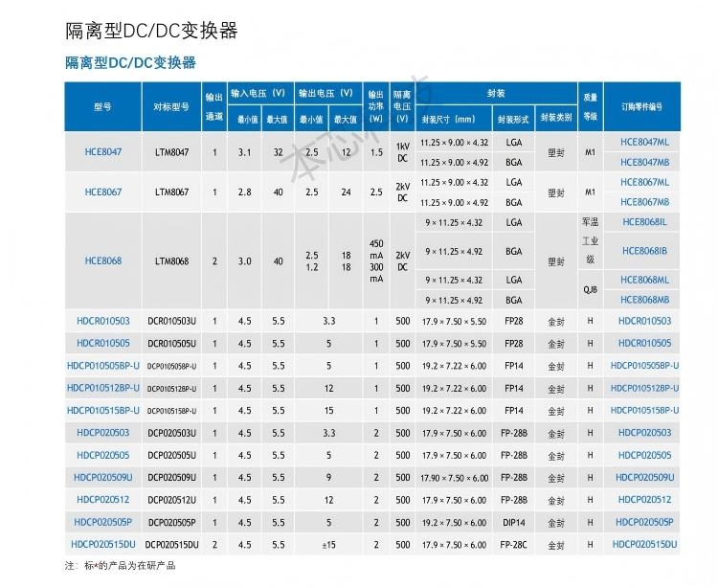Open HDCP020515DU in the order part column
The width and height of the screenshot is (718, 588).
point(644,544)
